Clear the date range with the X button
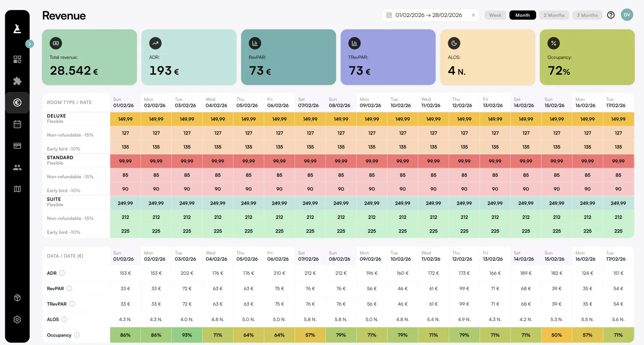The width and height of the screenshot is (644, 345). click(473, 15)
